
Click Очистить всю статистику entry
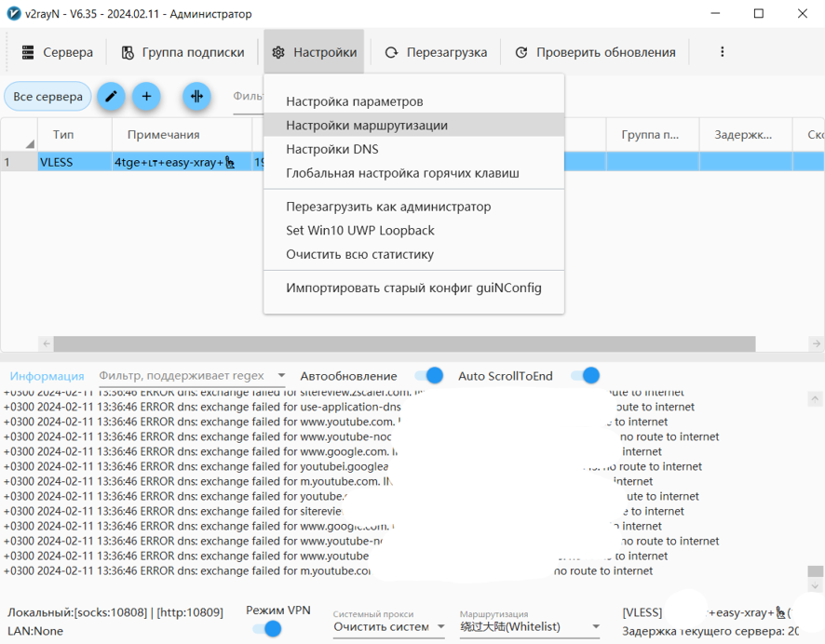pyautogui.click(x=359, y=254)
